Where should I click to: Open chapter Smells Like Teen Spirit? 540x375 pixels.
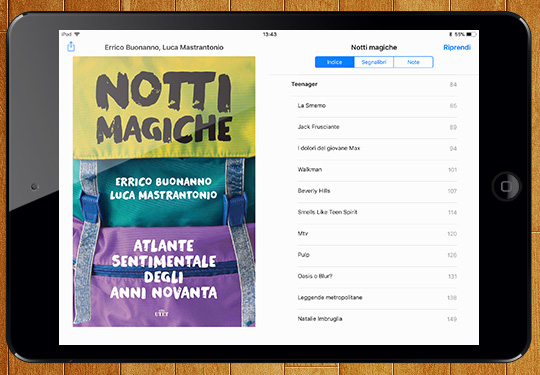(x=377, y=212)
